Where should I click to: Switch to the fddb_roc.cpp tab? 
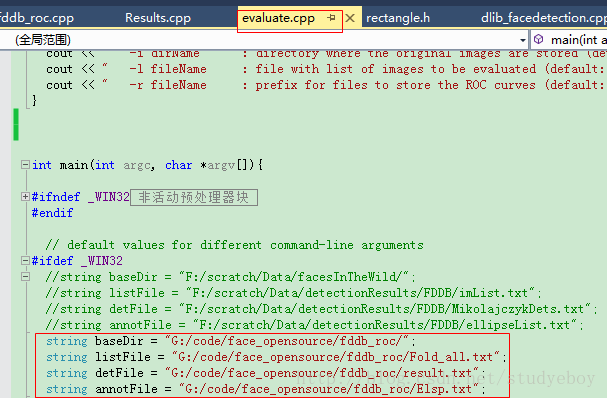pos(37,18)
